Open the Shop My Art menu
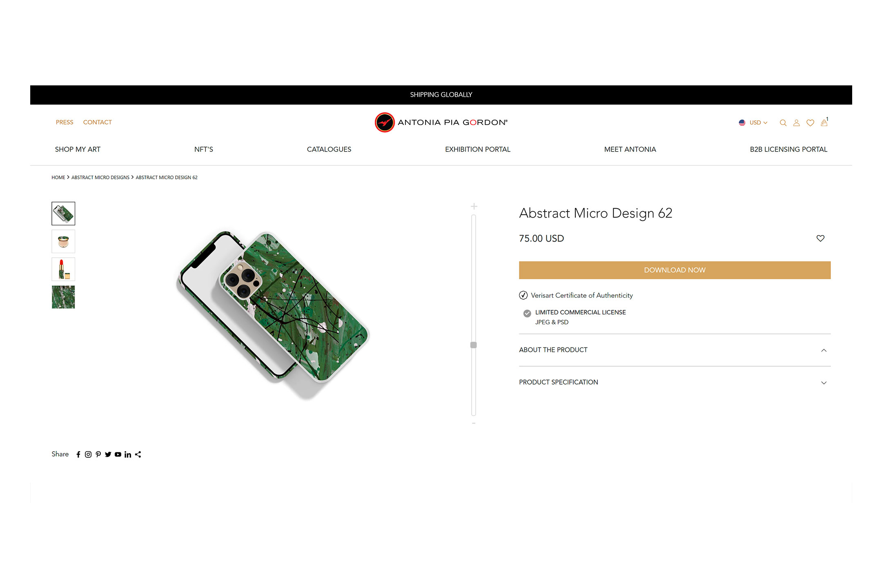882x588 pixels. click(x=78, y=149)
